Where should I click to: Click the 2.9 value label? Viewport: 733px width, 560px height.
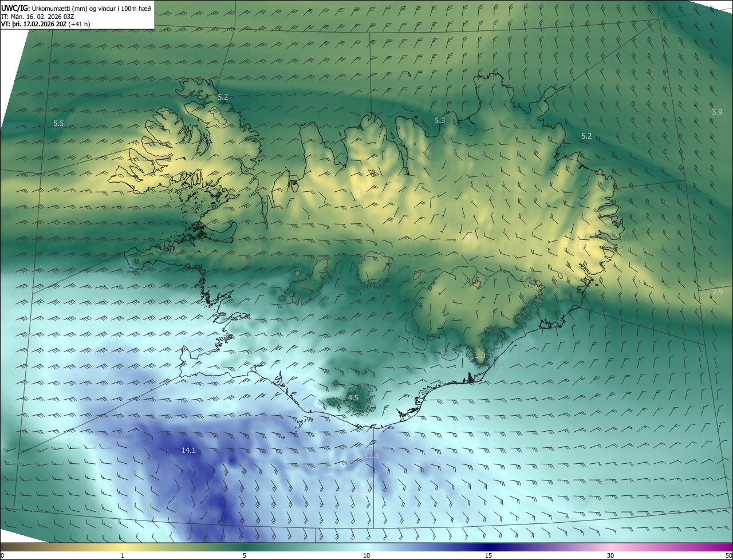(718, 292)
